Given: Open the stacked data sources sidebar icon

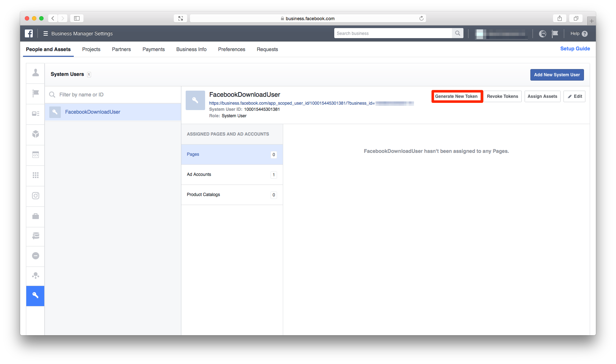Looking at the screenshot, I should pos(36,236).
